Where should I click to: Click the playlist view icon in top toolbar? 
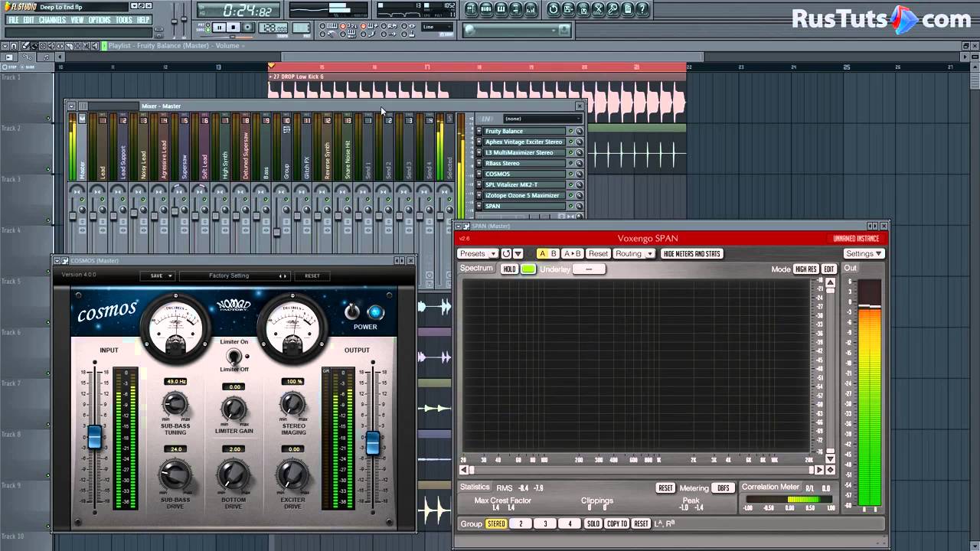(472, 9)
